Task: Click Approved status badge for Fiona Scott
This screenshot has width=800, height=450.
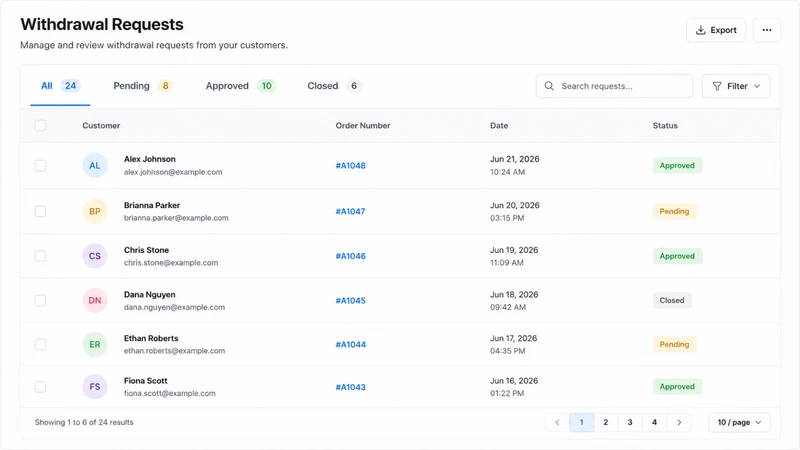Action: coord(677,387)
